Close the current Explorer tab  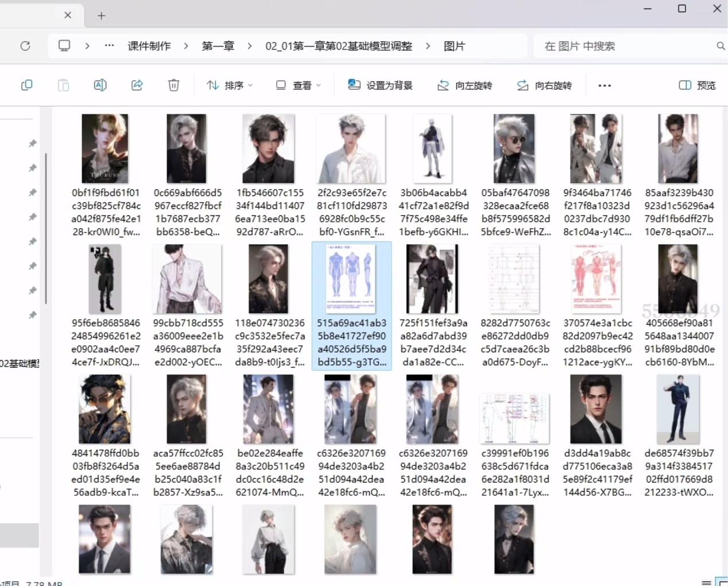(68, 15)
